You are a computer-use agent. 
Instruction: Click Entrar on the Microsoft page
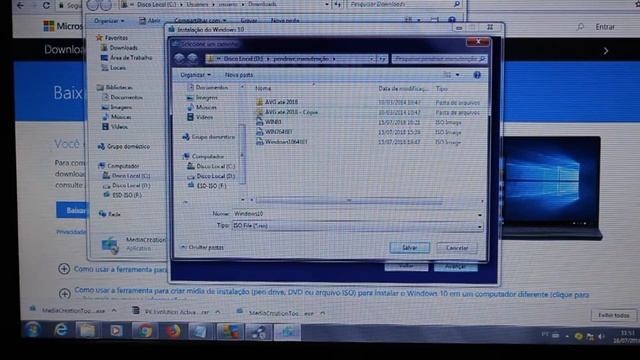(605, 27)
